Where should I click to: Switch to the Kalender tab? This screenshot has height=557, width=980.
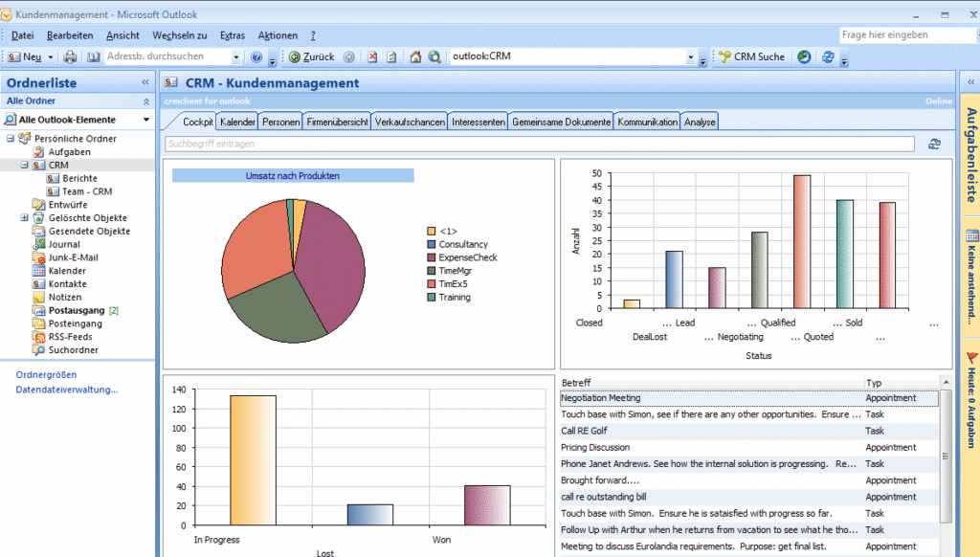click(x=237, y=122)
